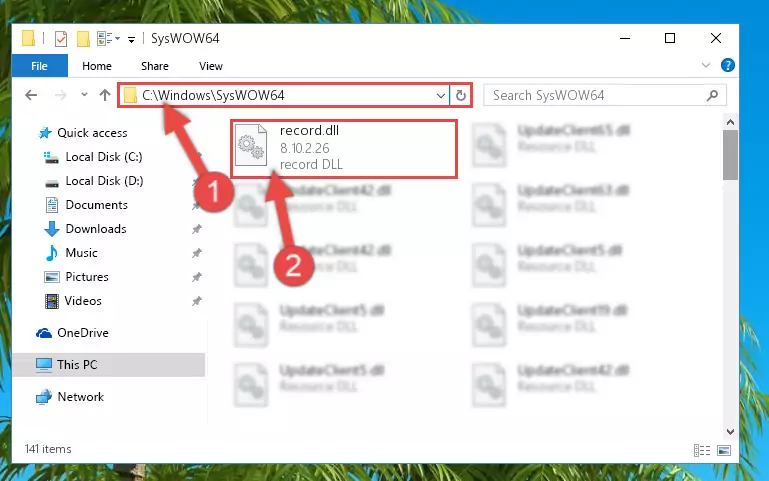Click the record.dll gear file icon

[251, 145]
